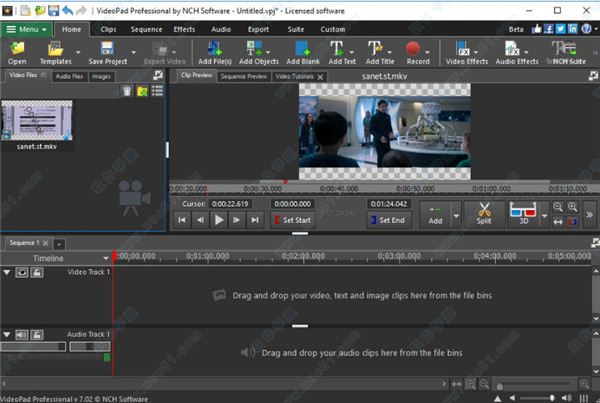The image size is (600, 403).
Task: Open the Add clip dropdown arrow in preview
Action: (x=456, y=215)
